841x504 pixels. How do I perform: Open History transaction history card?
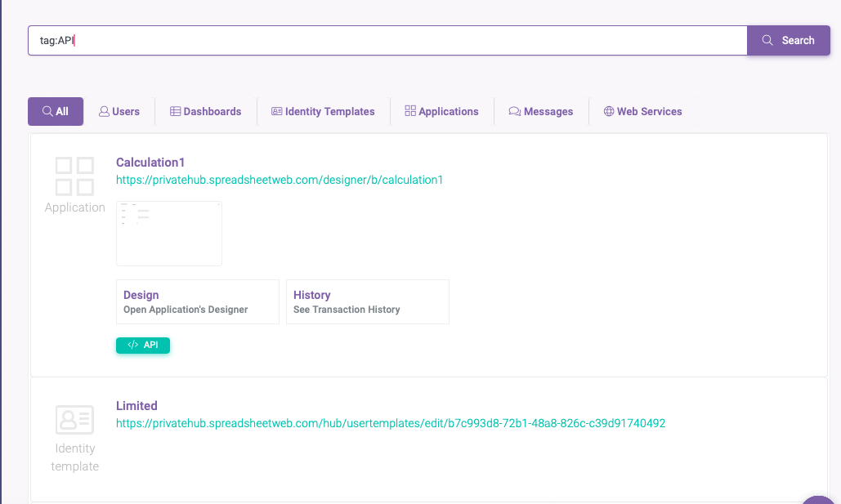pyautogui.click(x=368, y=302)
